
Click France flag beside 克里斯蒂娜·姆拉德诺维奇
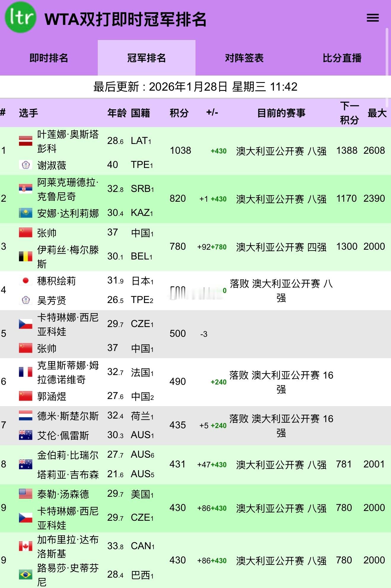coord(25,372)
